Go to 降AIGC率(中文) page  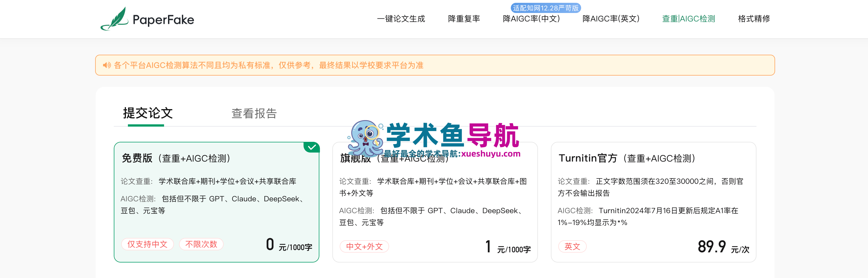tap(531, 19)
